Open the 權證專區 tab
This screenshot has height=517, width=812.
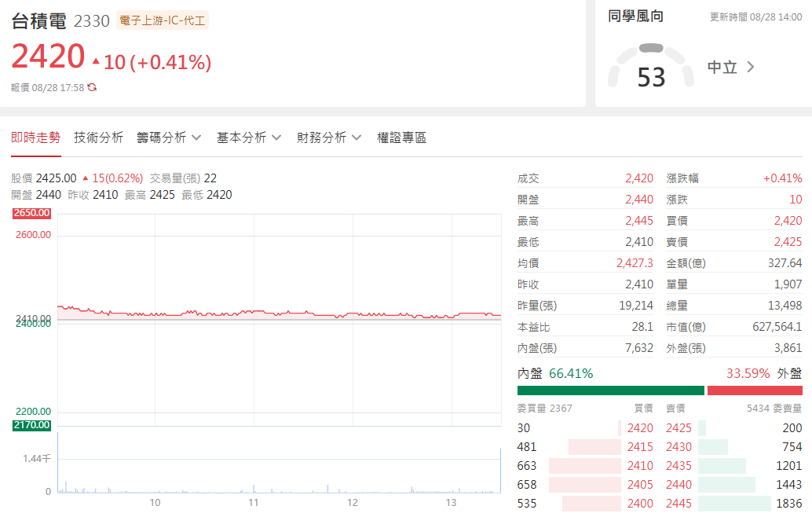401,137
